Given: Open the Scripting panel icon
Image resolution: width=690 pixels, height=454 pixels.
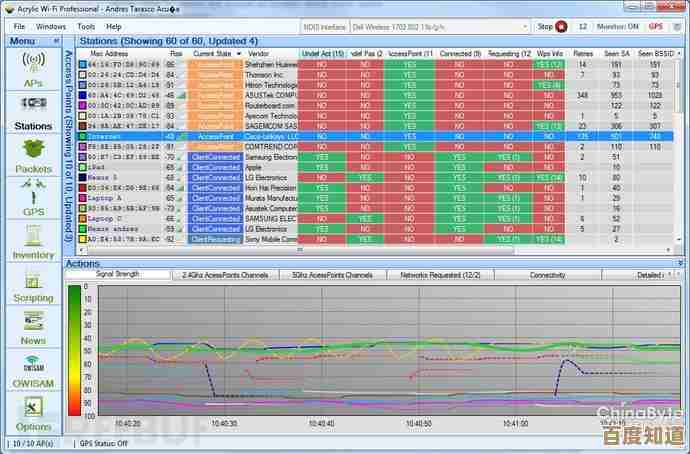Looking at the screenshot, I should 32,284.
